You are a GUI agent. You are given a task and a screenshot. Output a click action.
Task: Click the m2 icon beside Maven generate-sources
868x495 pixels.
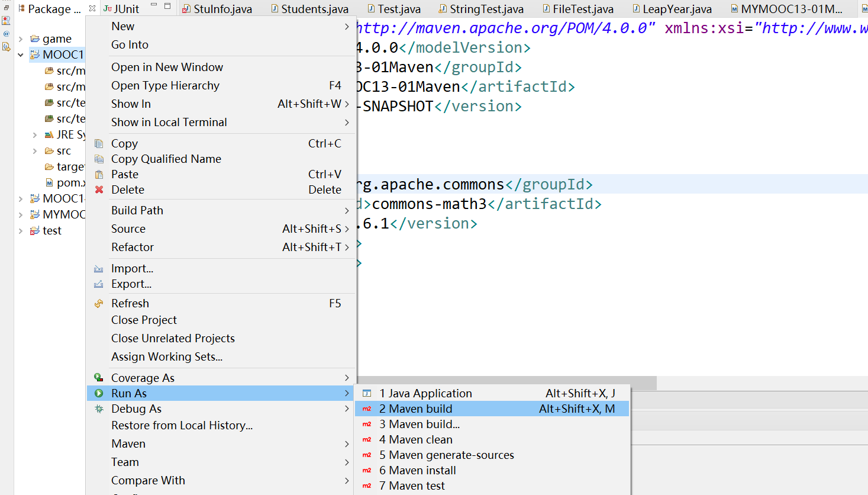click(367, 455)
